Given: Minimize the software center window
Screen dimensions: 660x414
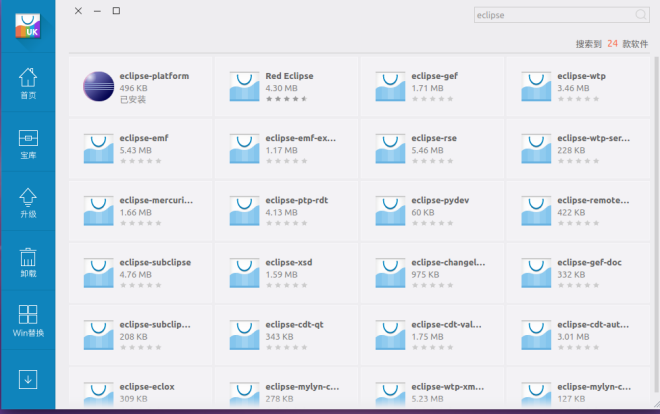Looking at the screenshot, I should click(97, 11).
